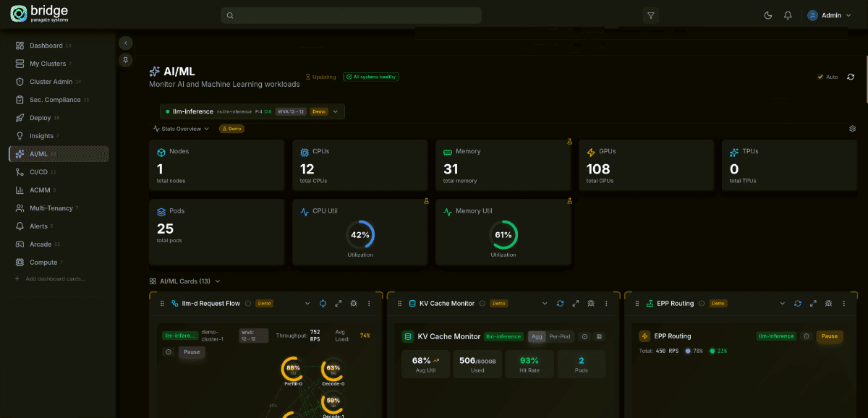Open Dashboard in the sidebar
The width and height of the screenshot is (868, 418).
[x=59, y=46]
